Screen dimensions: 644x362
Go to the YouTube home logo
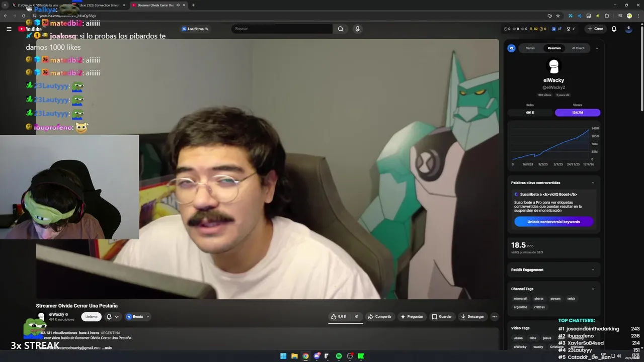coord(30,29)
